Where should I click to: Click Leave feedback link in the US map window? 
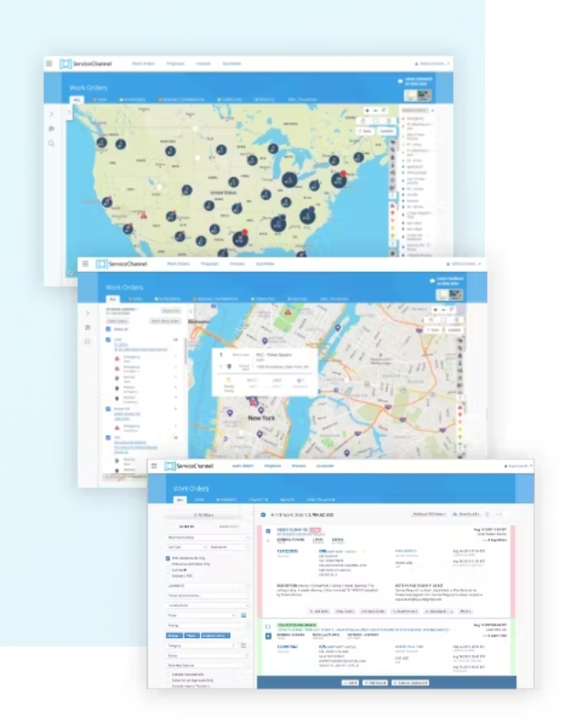click(416, 81)
